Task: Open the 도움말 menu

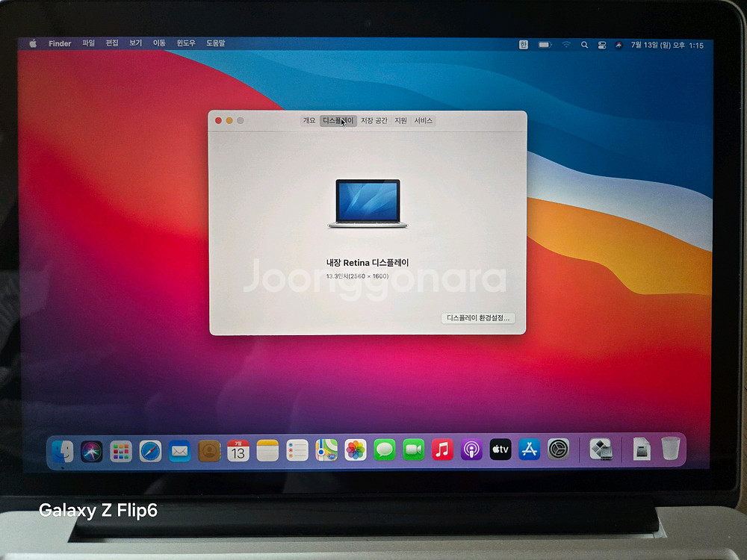Action: 215,43
